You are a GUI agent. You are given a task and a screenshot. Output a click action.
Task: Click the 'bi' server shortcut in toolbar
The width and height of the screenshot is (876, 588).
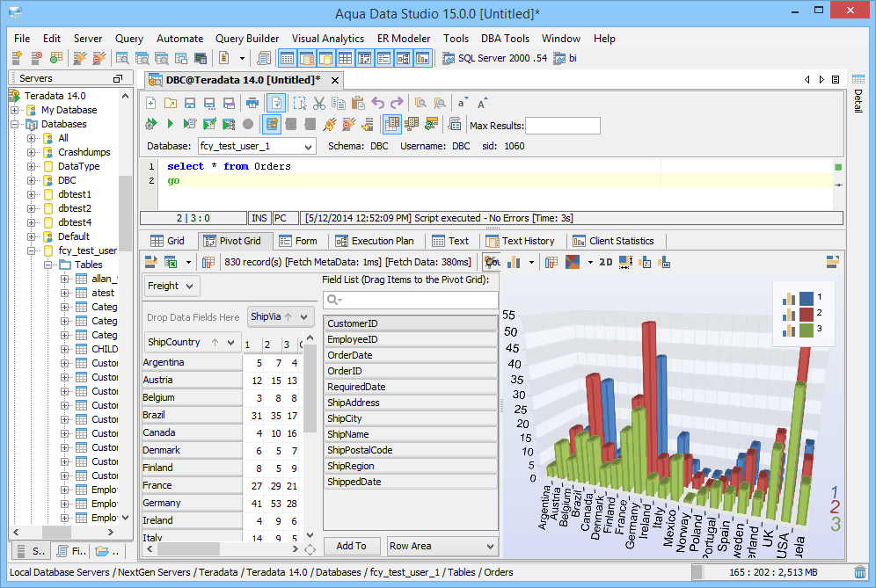coord(566,58)
